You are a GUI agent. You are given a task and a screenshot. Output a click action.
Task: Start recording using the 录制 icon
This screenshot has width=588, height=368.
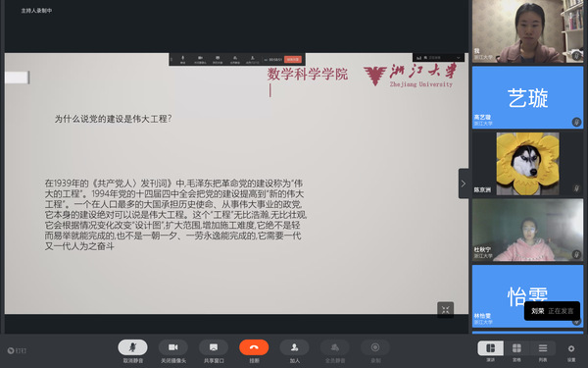(x=375, y=347)
